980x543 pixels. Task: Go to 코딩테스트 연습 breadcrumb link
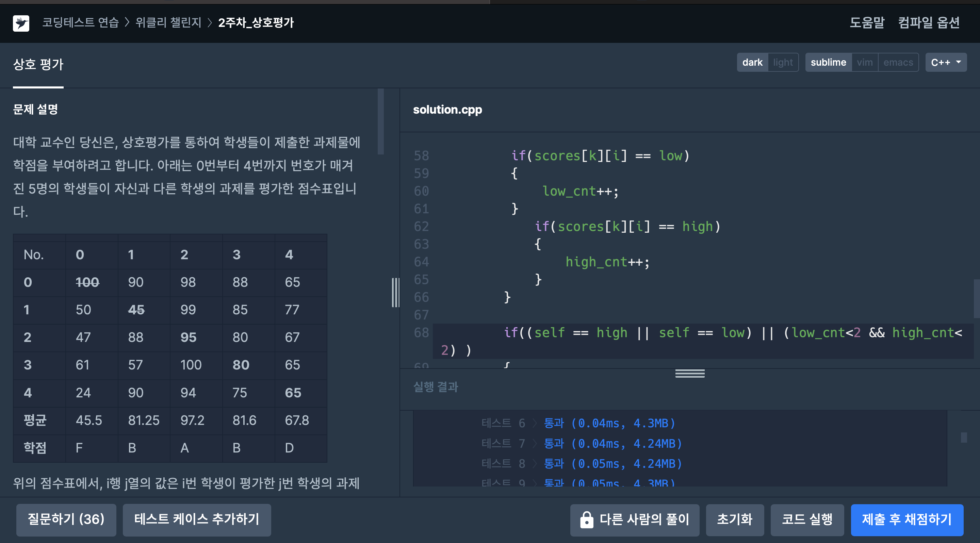tap(80, 23)
